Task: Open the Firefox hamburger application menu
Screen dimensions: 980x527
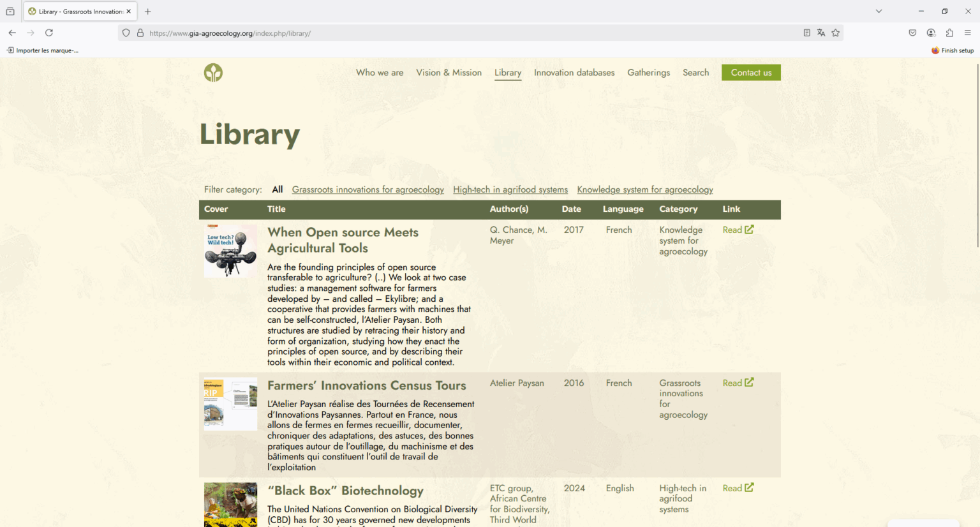Action: pyautogui.click(x=967, y=33)
